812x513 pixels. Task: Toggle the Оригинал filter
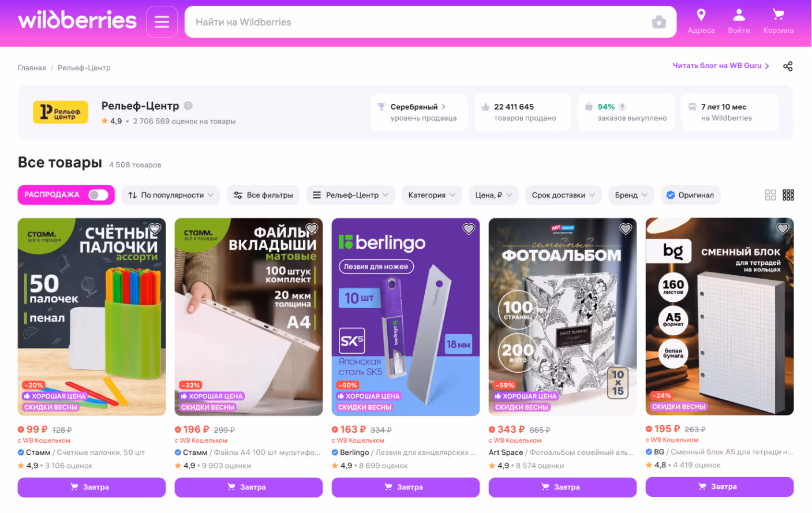coord(690,195)
